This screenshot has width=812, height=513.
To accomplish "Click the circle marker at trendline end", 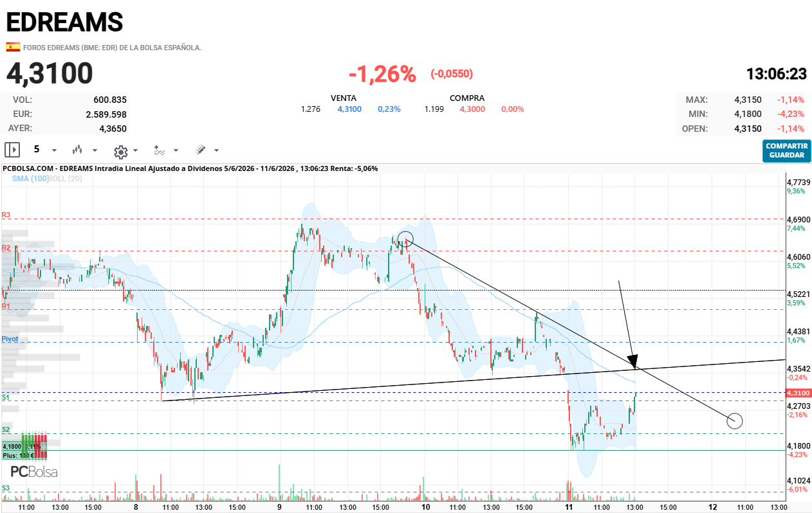I will (735, 421).
